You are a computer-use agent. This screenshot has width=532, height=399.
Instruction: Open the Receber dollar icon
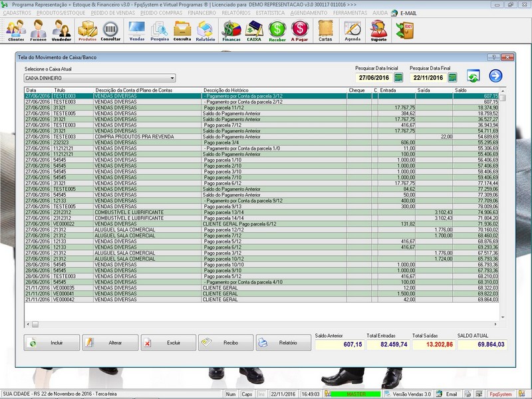277,30
